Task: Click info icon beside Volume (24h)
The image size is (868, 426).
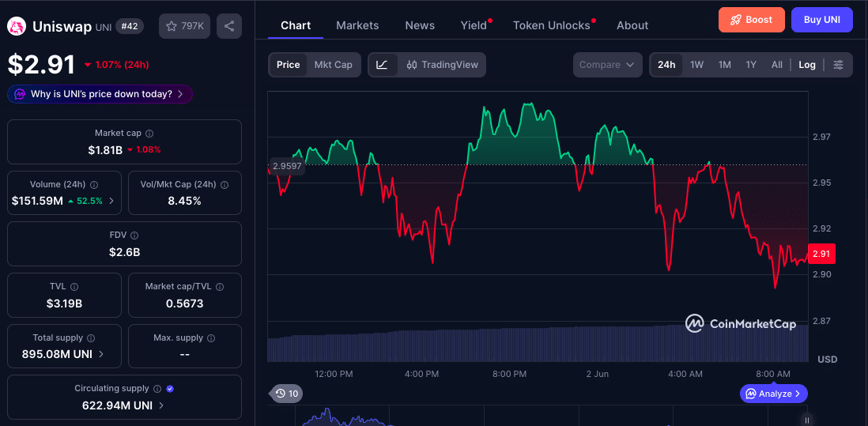Action: [94, 185]
